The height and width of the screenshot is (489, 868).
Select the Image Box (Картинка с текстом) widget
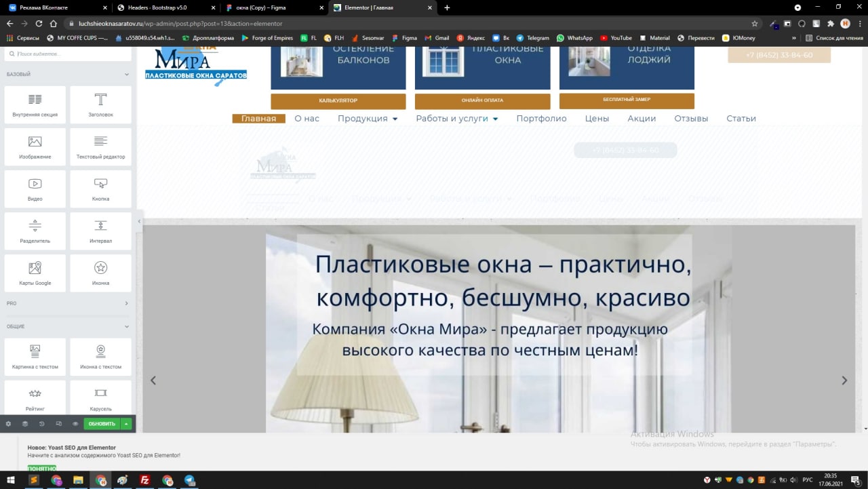35,357
